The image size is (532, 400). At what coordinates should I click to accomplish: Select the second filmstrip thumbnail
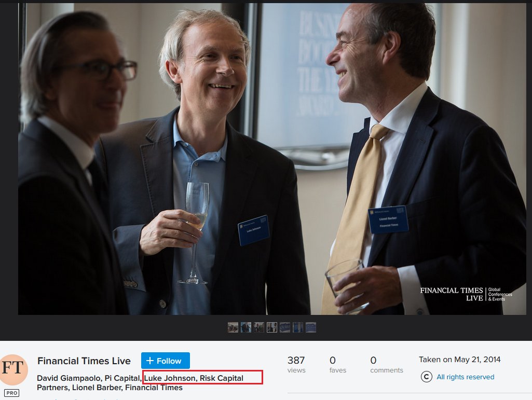tap(246, 327)
